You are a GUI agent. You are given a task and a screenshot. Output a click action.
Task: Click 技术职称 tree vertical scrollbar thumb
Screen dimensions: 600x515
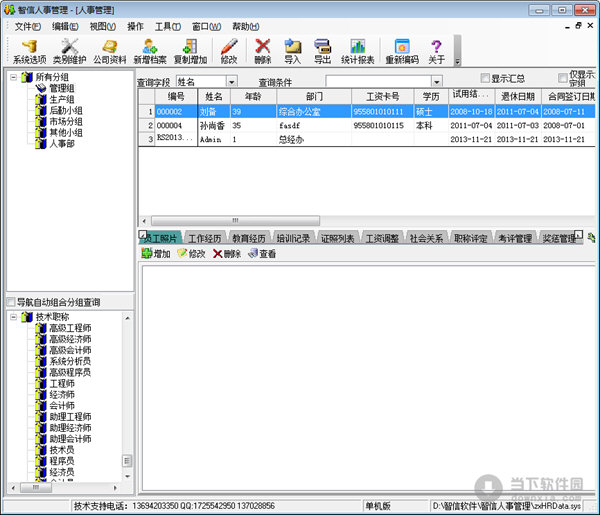coord(127,461)
